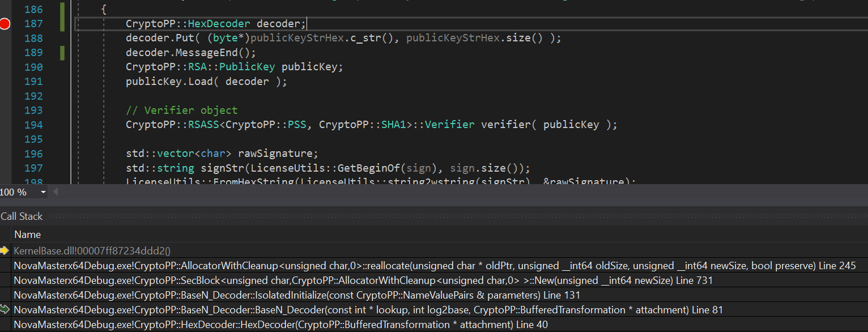Click the yellow current-frame arrow icon

5,250
